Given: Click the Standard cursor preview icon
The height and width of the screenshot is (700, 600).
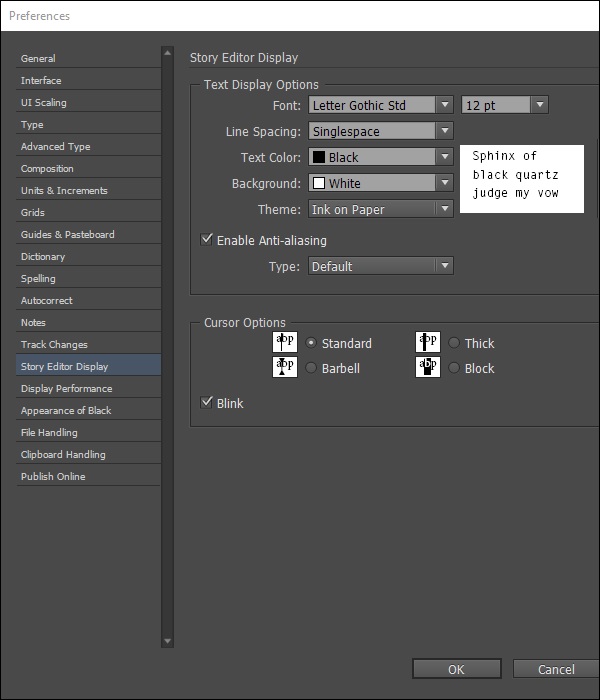Looking at the screenshot, I should click(285, 343).
